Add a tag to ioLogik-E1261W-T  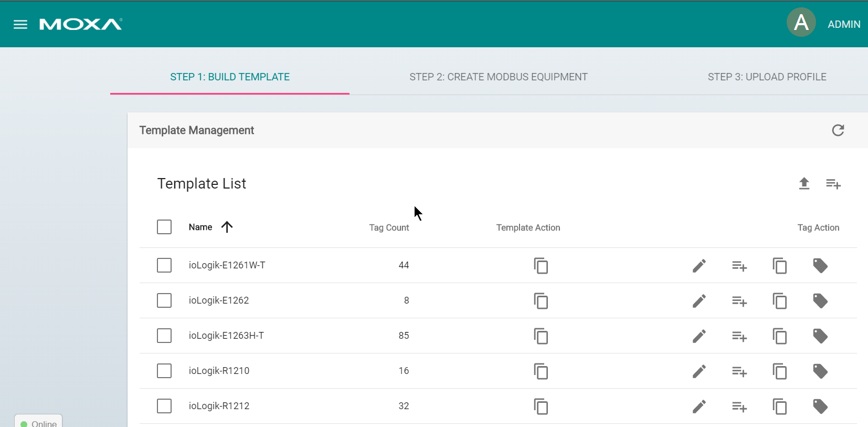[x=739, y=266]
